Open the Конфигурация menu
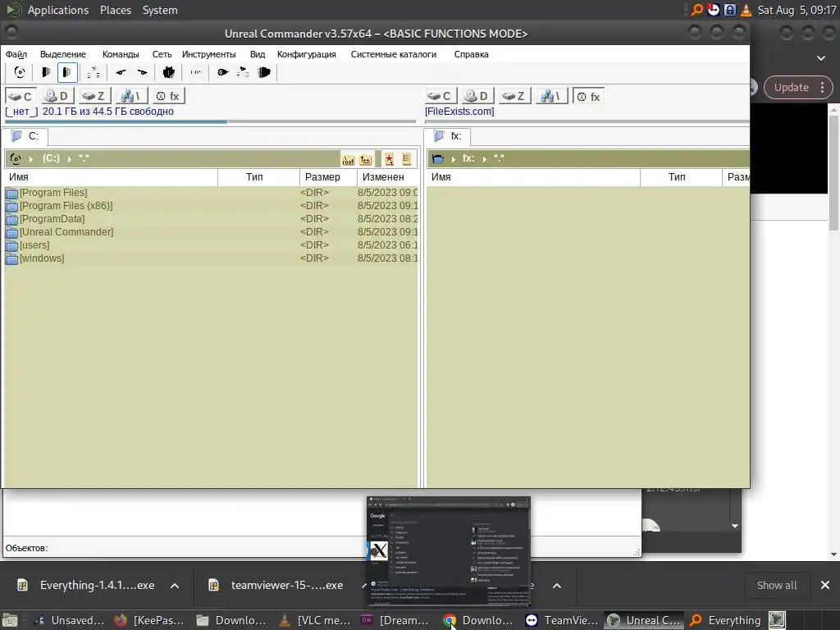Screen dimensions: 840x630 point(307,54)
